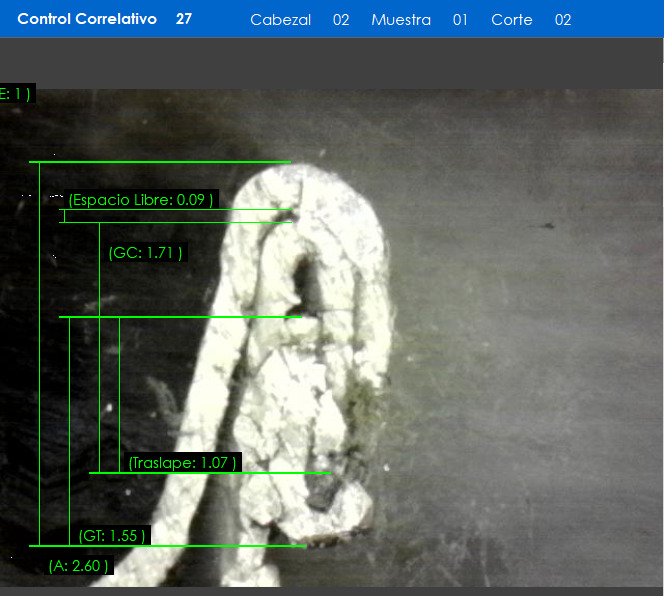This screenshot has width=664, height=596.
Task: Click the Cabezal label in header
Action: [281, 20]
